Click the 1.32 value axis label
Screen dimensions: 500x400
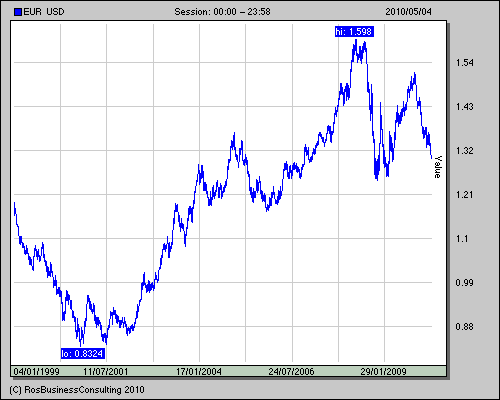pyautogui.click(x=465, y=151)
